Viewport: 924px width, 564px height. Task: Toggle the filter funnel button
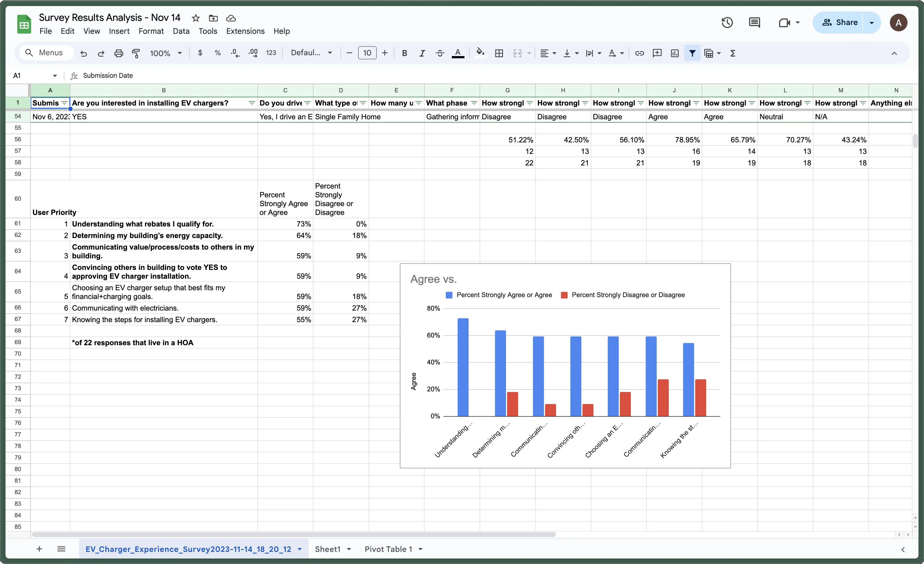pos(692,53)
